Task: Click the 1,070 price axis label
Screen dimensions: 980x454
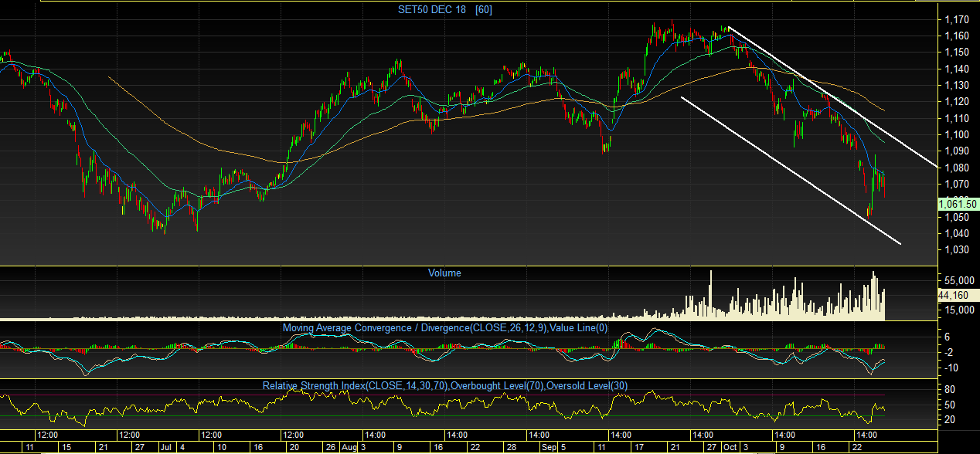Action: coord(956,184)
